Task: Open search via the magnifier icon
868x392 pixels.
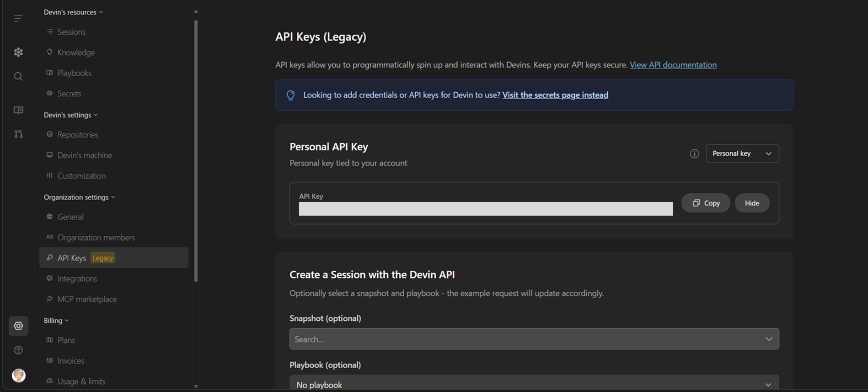Action: (18, 76)
